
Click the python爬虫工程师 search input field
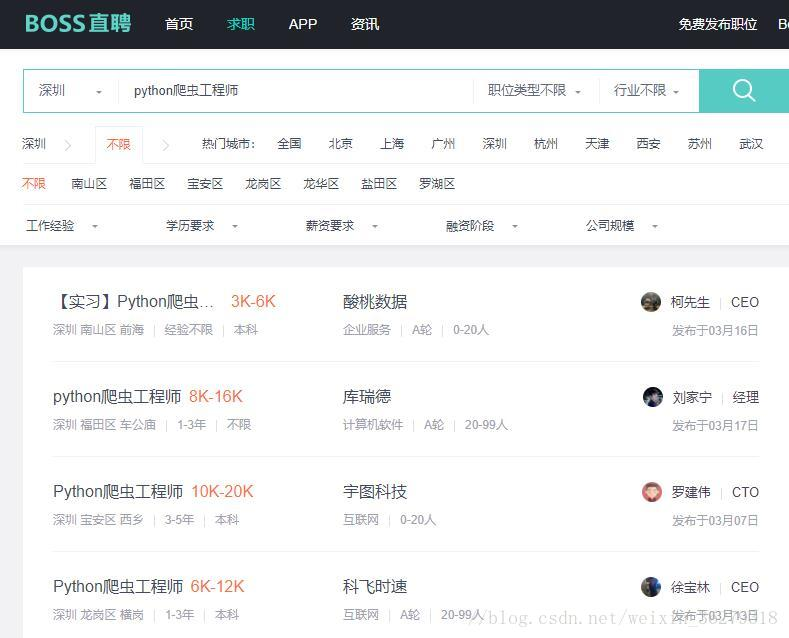point(296,91)
